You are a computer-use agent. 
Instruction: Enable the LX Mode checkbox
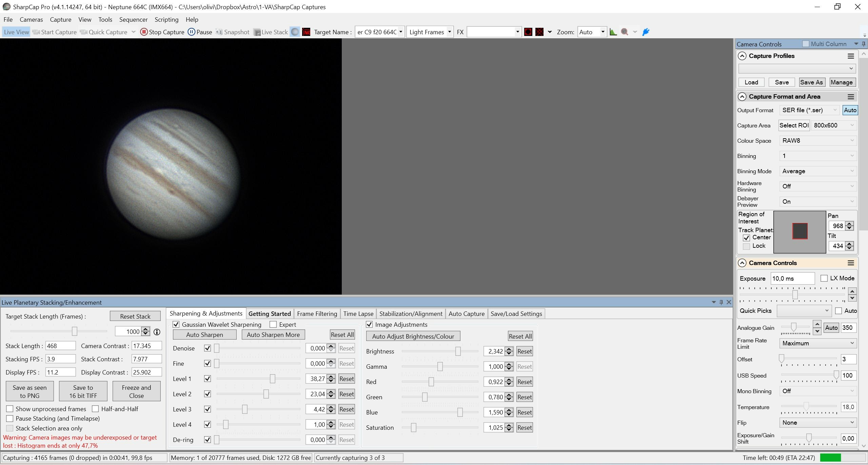824,278
